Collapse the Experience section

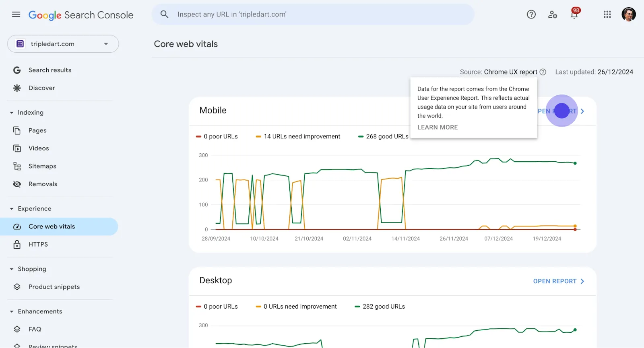[x=12, y=209]
